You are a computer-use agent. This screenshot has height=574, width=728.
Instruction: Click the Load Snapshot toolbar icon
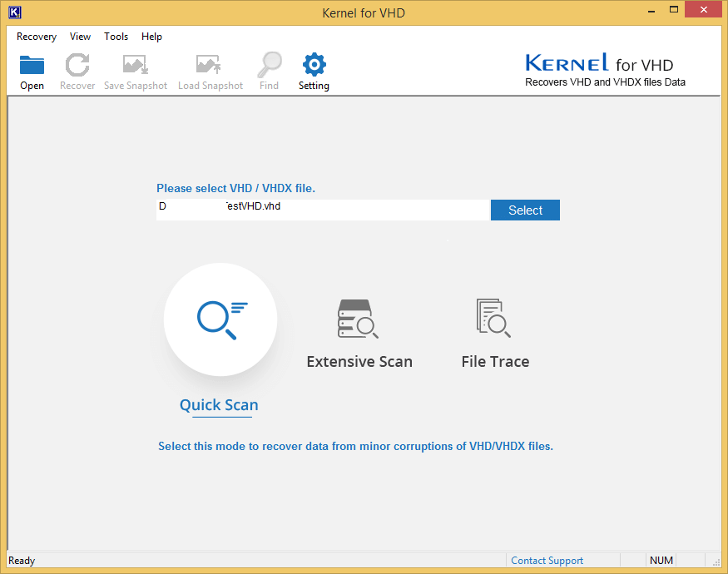click(209, 65)
